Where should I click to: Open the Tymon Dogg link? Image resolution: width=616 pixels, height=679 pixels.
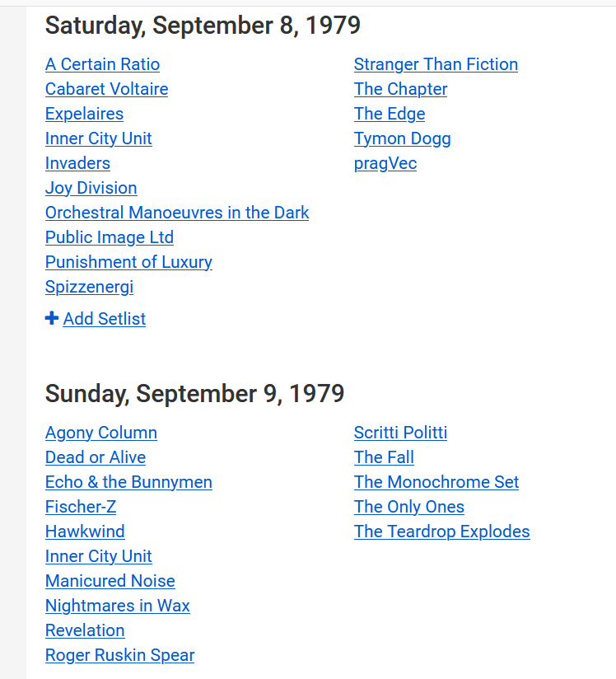point(403,138)
